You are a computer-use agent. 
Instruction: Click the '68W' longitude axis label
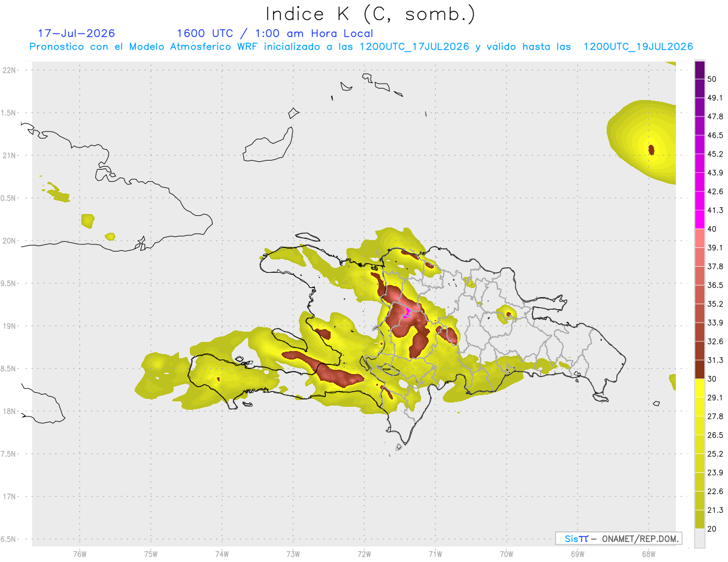[x=649, y=554]
